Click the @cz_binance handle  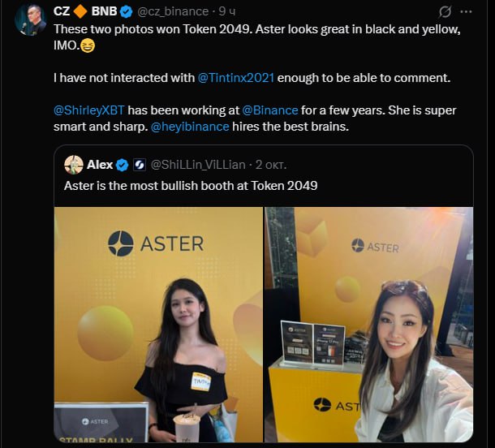(x=173, y=11)
